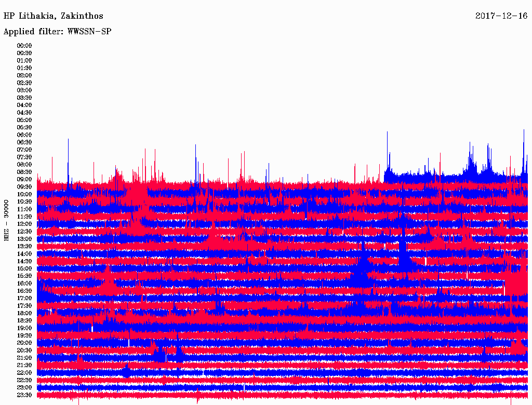Select the 13:30 time label

coord(24,246)
